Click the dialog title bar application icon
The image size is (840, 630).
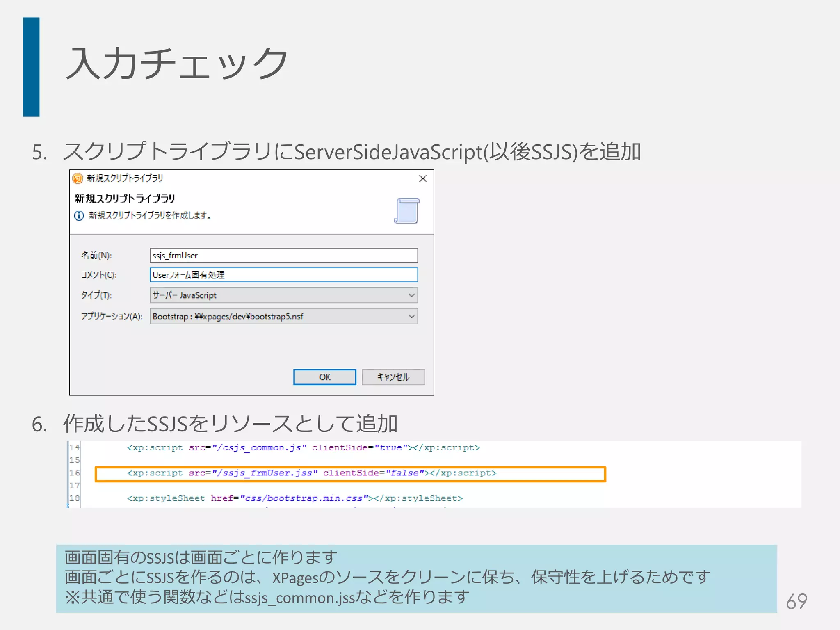tap(78, 178)
